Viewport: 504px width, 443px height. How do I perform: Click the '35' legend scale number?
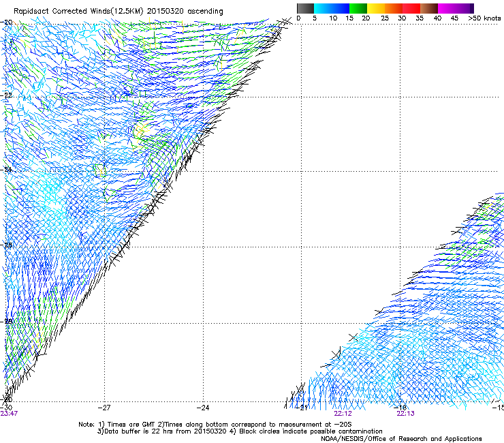pyautogui.click(x=420, y=18)
